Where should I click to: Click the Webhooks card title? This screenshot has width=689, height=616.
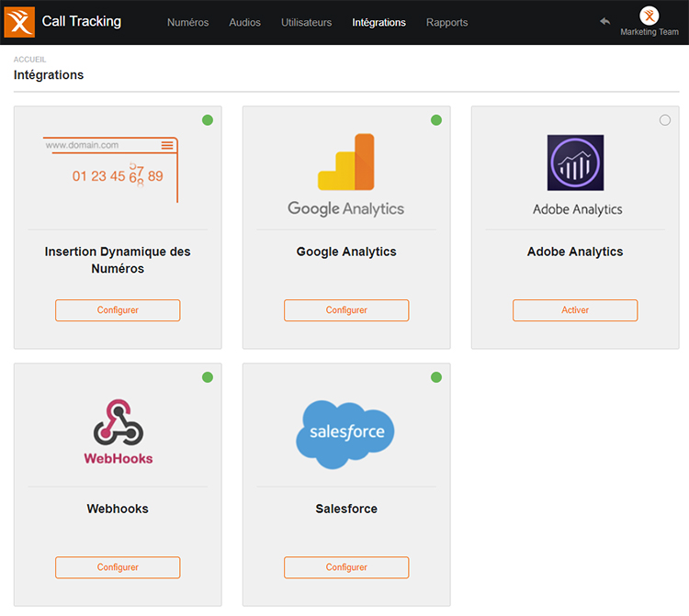coord(118,509)
